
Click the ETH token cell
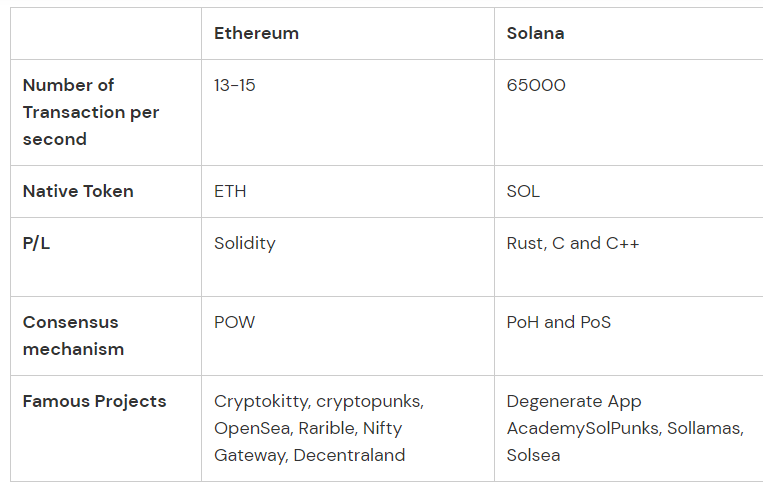(230, 191)
